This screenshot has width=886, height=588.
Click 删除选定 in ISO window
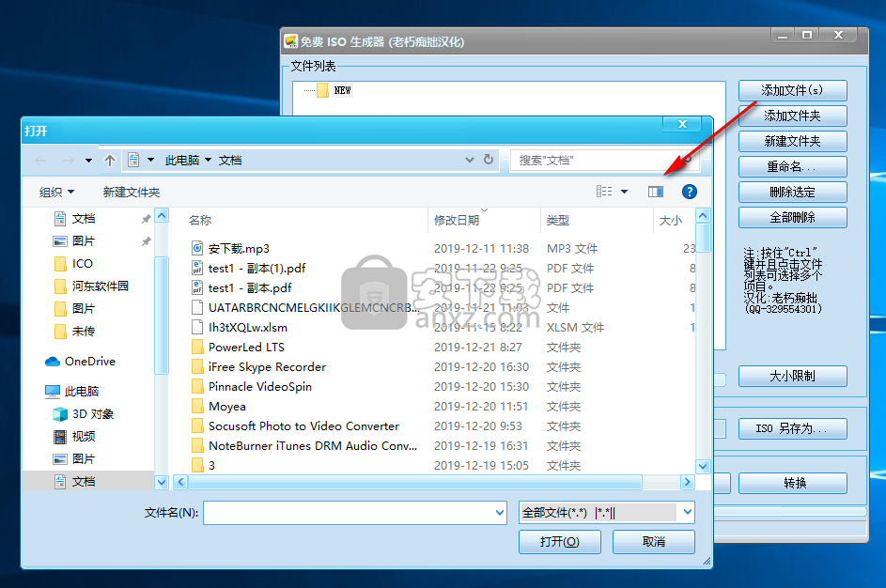point(792,192)
